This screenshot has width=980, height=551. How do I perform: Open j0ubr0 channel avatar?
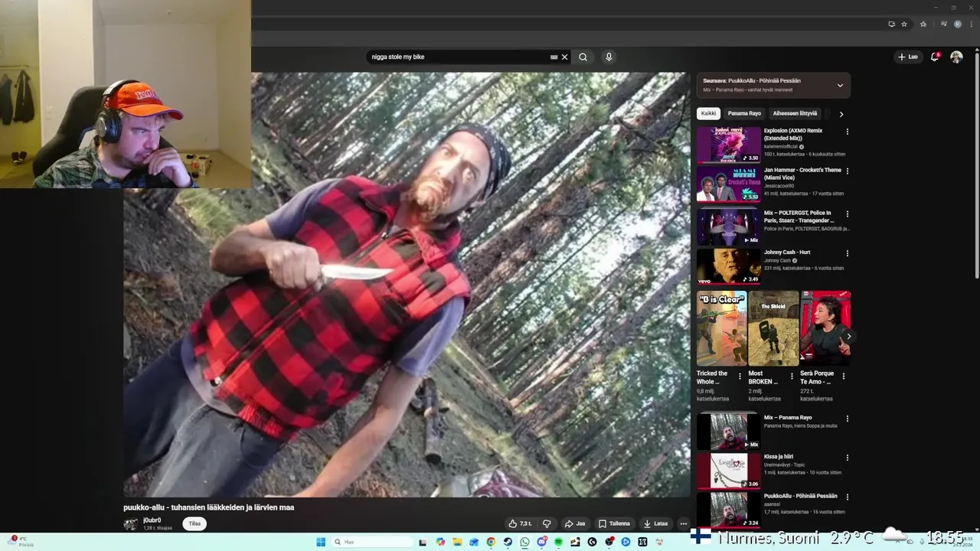pos(131,524)
